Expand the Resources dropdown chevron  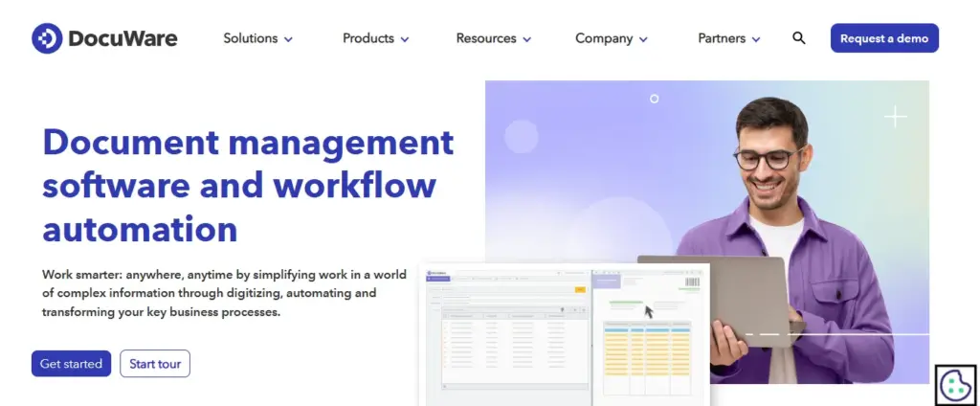527,39
